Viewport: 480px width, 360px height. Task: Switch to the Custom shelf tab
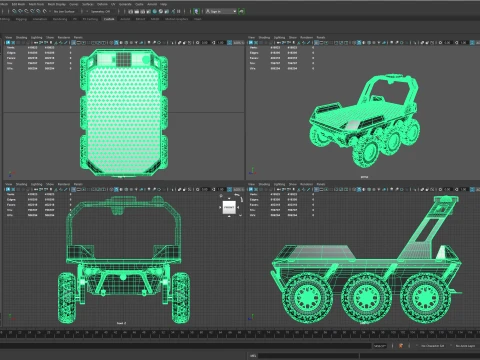pyautogui.click(x=109, y=19)
